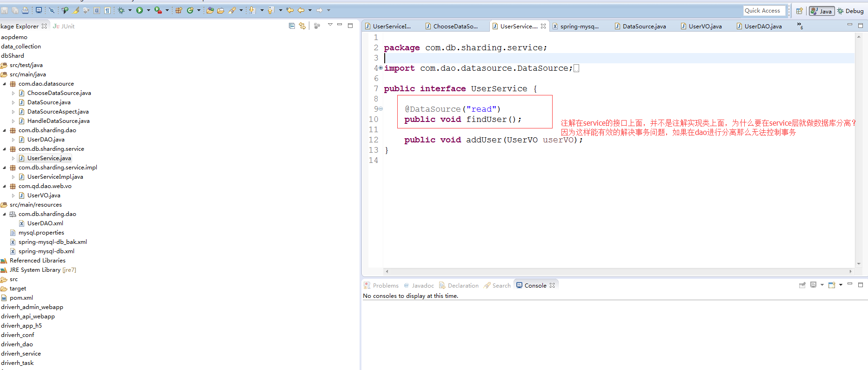Click the Open Task folder icon

tap(220, 10)
